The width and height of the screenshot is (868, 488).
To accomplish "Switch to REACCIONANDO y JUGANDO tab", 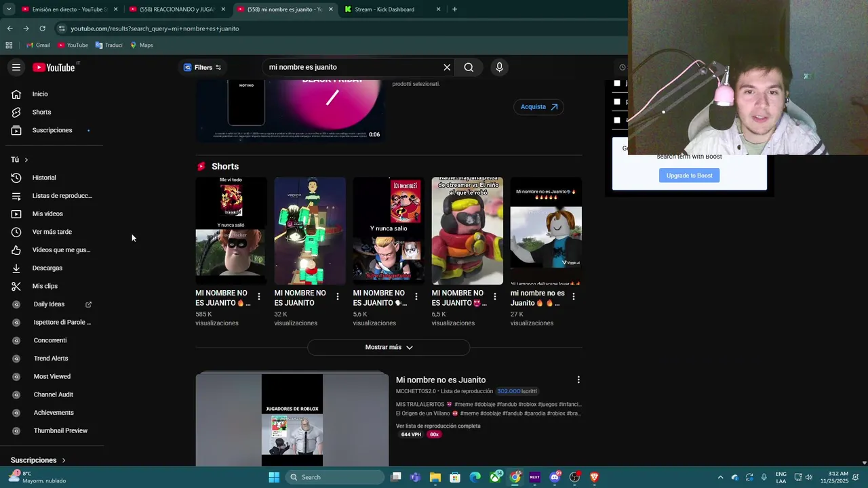I will [x=176, y=9].
